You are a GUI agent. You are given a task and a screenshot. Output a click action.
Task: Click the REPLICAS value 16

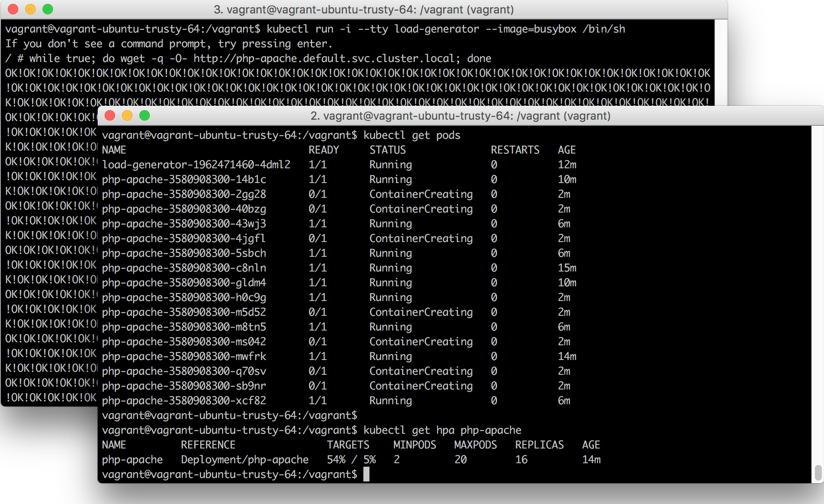coord(521,460)
